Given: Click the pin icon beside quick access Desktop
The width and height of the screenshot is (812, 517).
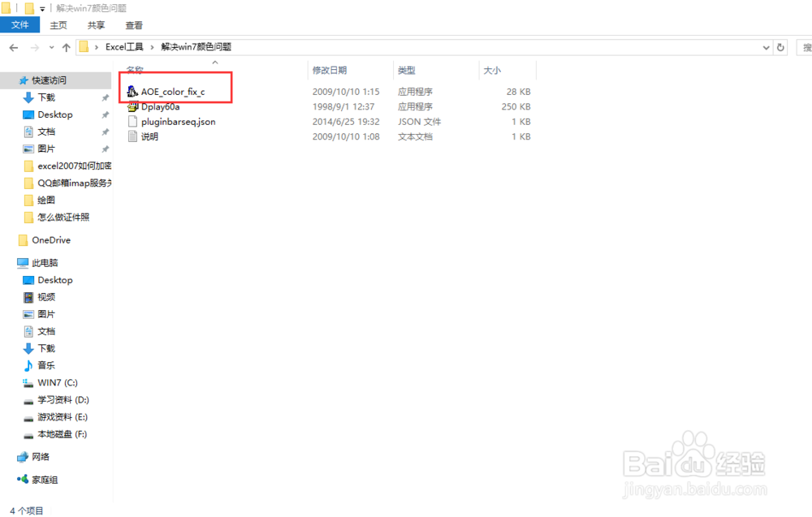Looking at the screenshot, I should (x=106, y=114).
